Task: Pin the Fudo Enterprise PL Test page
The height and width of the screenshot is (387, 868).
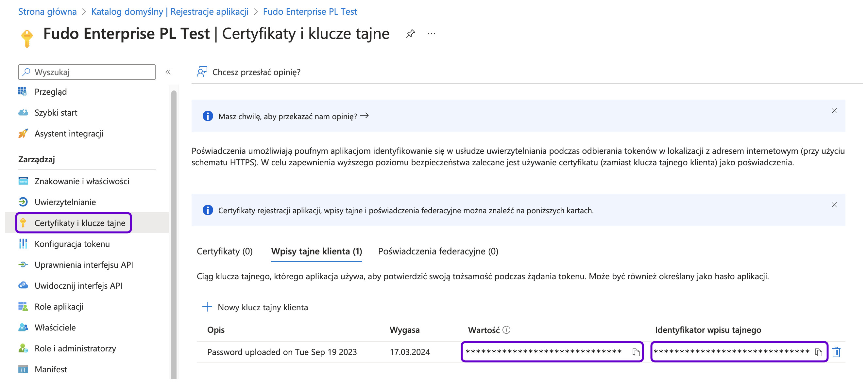Action: click(x=410, y=34)
